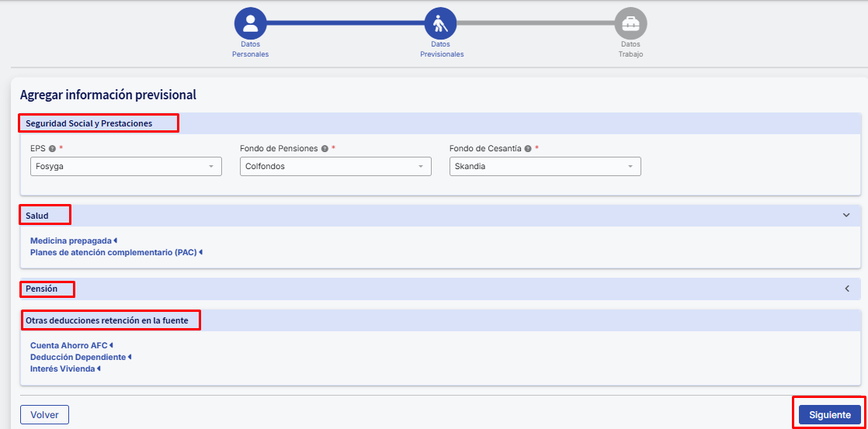Open Fondo de Cesantía dropdown showing Skandia
The height and width of the screenshot is (429, 868).
click(x=545, y=167)
